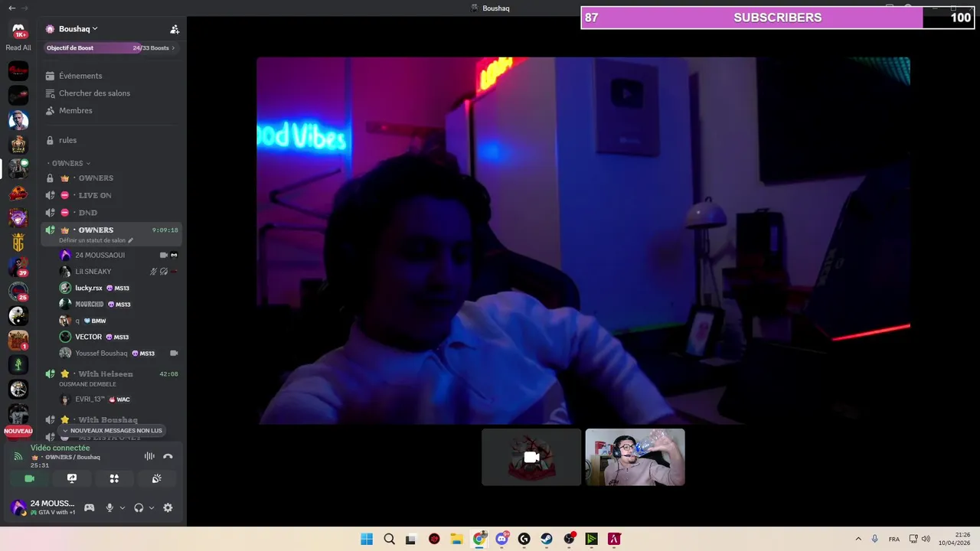Toggle noise suppression waveform icon

click(x=149, y=456)
